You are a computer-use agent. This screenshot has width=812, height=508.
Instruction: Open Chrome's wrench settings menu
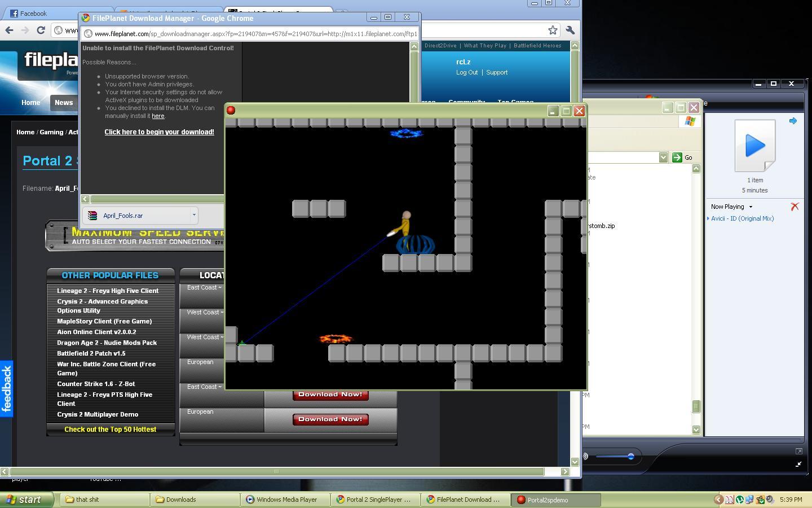click(x=570, y=30)
